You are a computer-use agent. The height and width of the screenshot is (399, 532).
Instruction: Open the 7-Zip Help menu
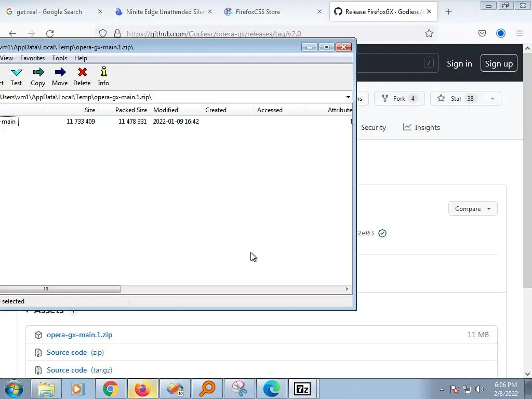pos(81,58)
